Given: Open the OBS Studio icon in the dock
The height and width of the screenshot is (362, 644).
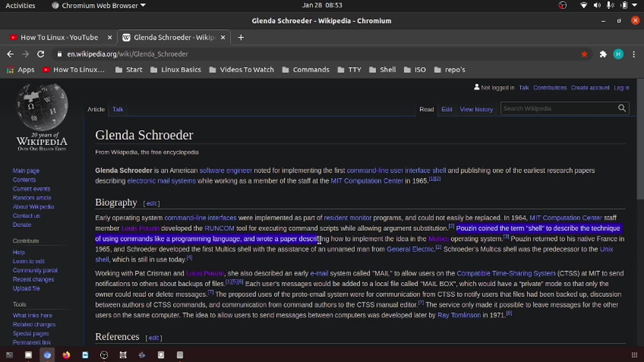Looking at the screenshot, I should pos(104,355).
